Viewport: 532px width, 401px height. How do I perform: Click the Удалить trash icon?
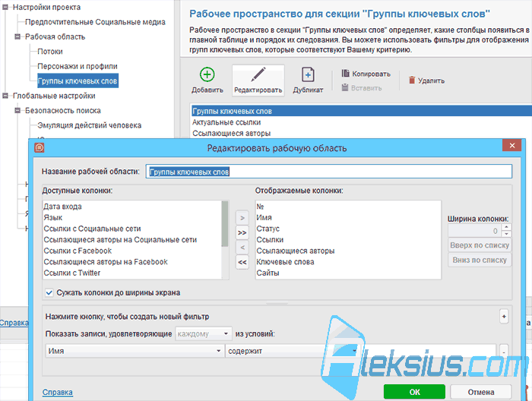click(412, 81)
